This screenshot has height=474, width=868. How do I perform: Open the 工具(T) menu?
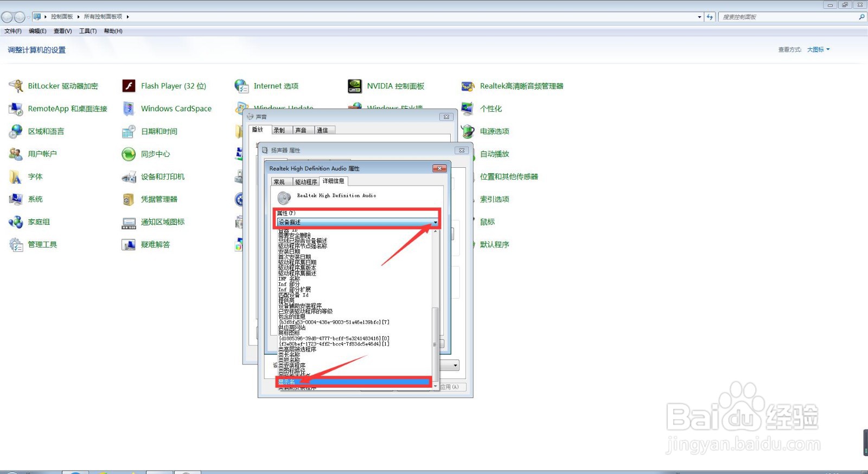88,31
